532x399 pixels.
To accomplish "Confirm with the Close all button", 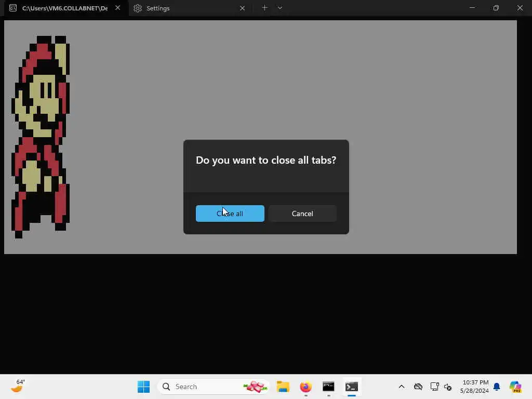I will tap(230, 214).
